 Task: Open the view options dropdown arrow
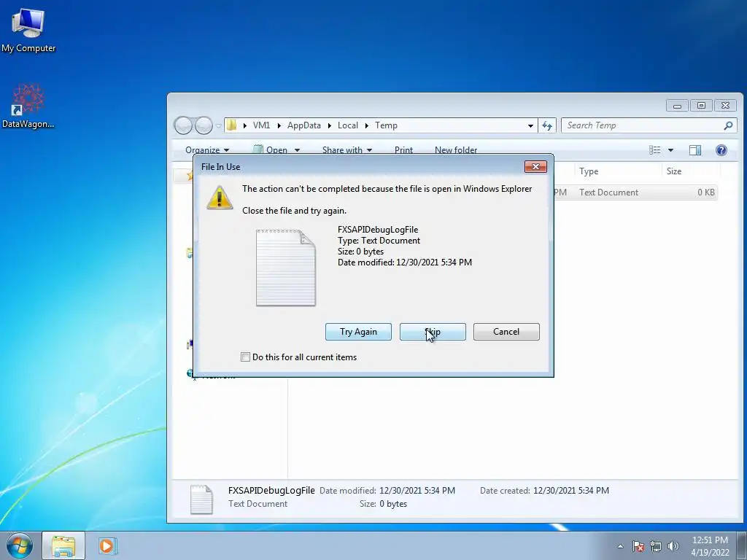point(671,150)
